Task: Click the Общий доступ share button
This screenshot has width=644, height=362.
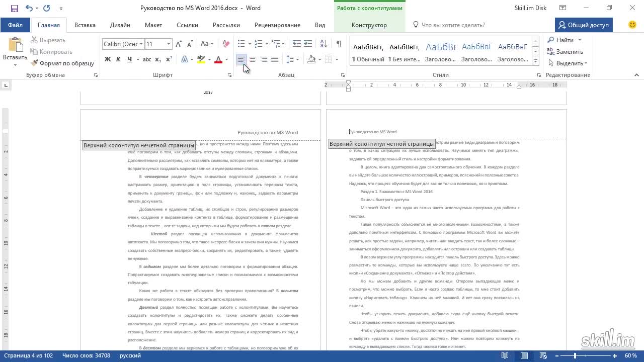Action: click(584, 25)
